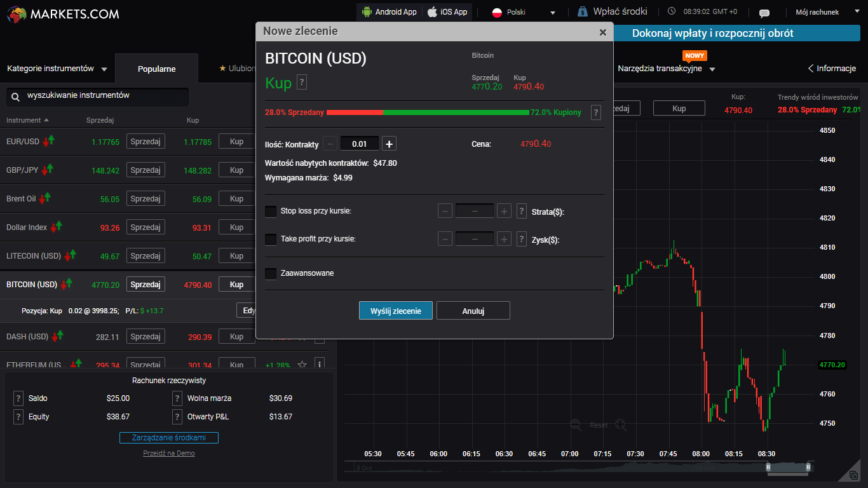This screenshot has width=868, height=488.
Task: Click help icon for Take profit row
Action: point(521,240)
